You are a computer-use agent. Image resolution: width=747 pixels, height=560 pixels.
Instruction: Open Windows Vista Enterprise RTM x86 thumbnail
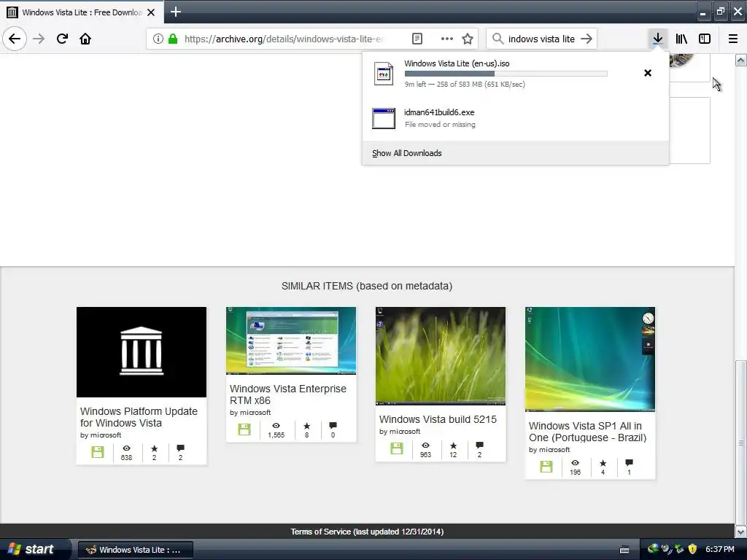[x=291, y=341]
